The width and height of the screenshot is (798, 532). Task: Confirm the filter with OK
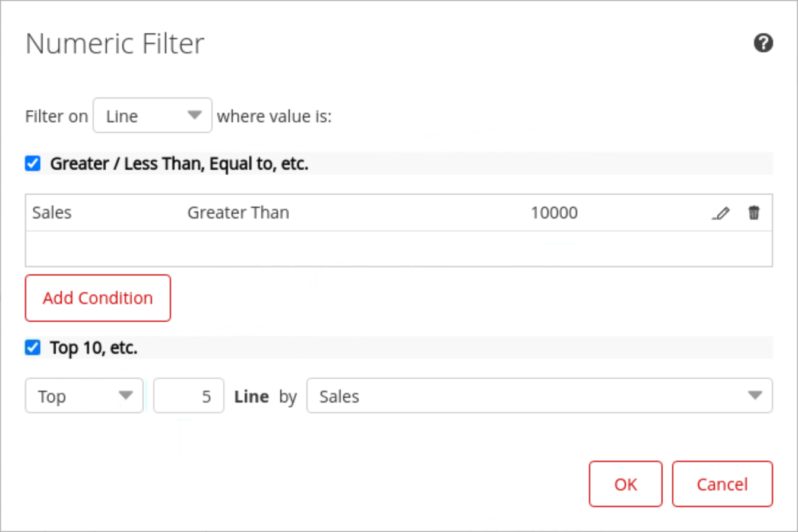click(x=625, y=484)
